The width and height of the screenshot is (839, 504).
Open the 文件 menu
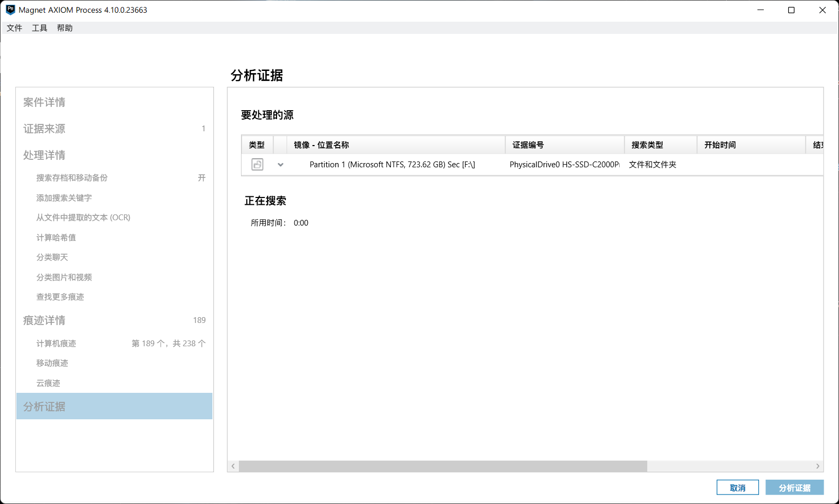pos(14,28)
